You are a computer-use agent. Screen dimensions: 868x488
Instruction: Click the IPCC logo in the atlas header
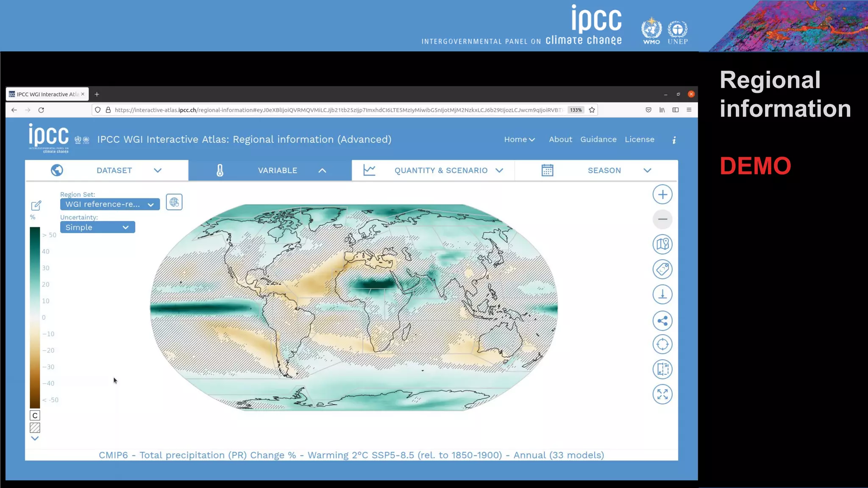49,138
